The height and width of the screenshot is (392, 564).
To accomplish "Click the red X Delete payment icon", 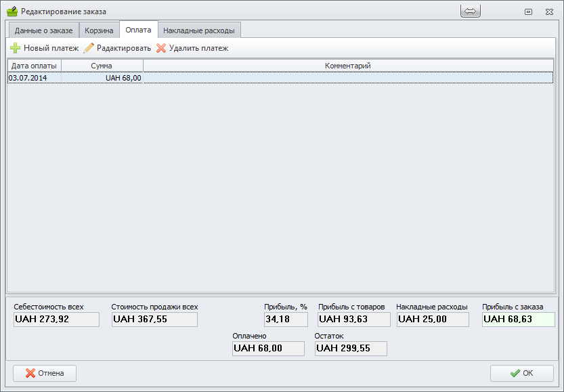I will (x=161, y=48).
